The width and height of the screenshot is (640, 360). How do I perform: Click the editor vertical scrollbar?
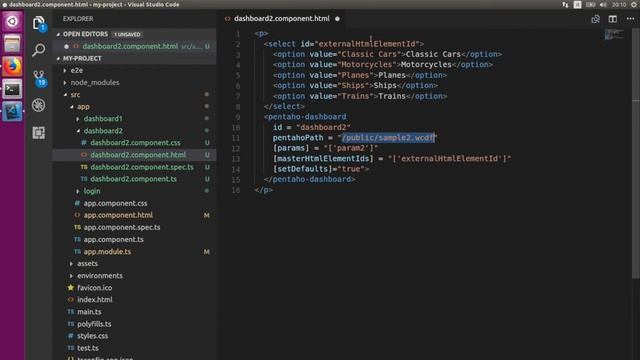pyautogui.click(x=636, y=153)
